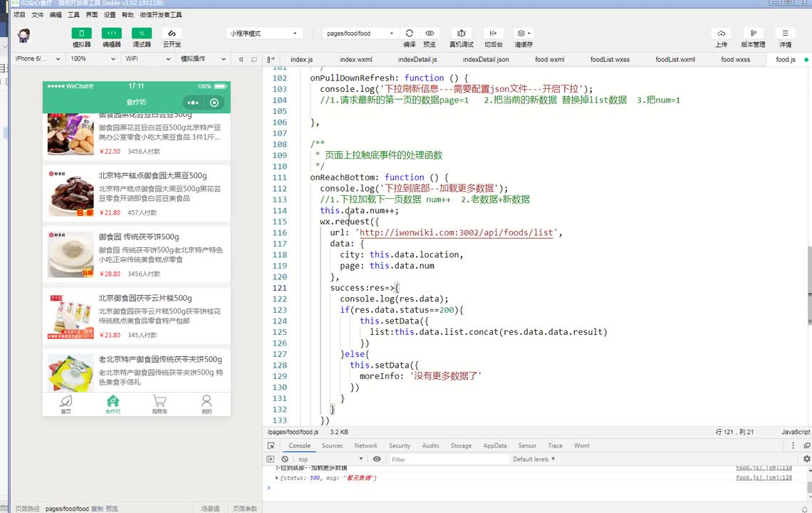Open the Network devtools tab
This screenshot has height=513, width=812.
(365, 446)
